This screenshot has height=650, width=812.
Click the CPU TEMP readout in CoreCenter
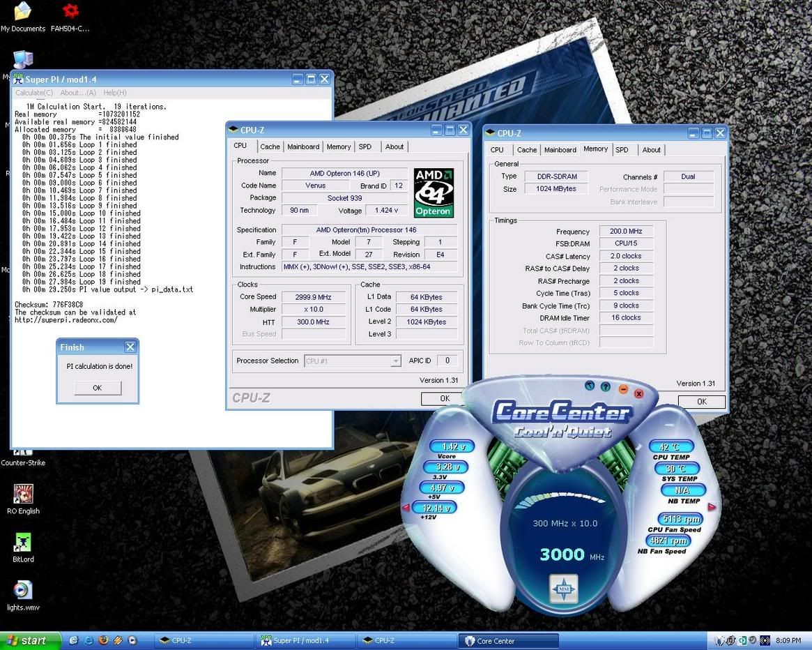click(670, 446)
